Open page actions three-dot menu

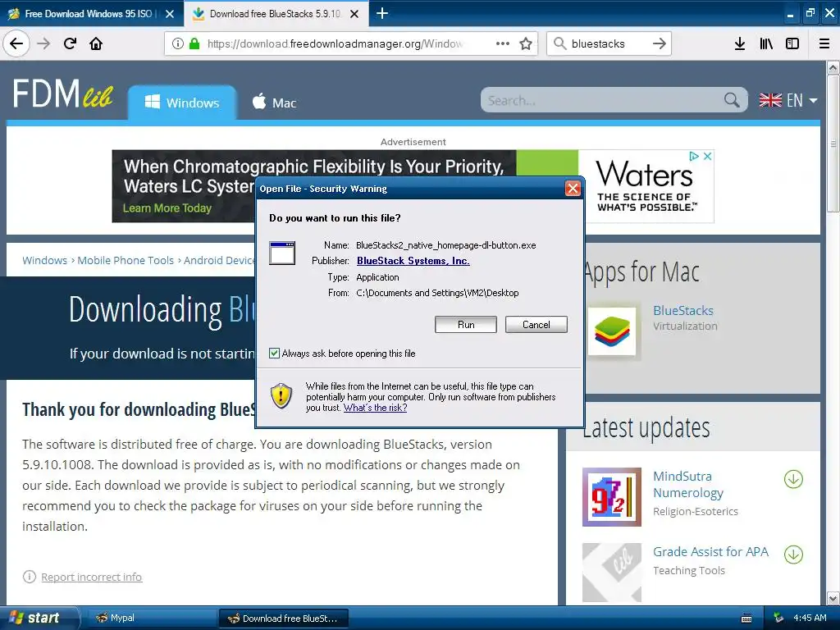tap(503, 43)
